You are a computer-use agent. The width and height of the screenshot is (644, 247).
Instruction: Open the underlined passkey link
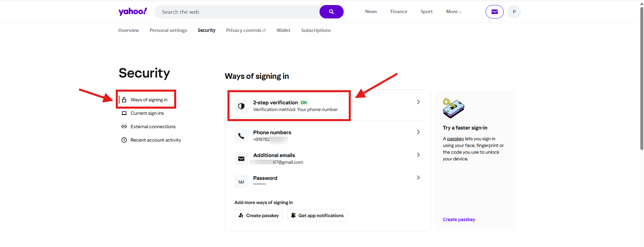[x=455, y=139]
